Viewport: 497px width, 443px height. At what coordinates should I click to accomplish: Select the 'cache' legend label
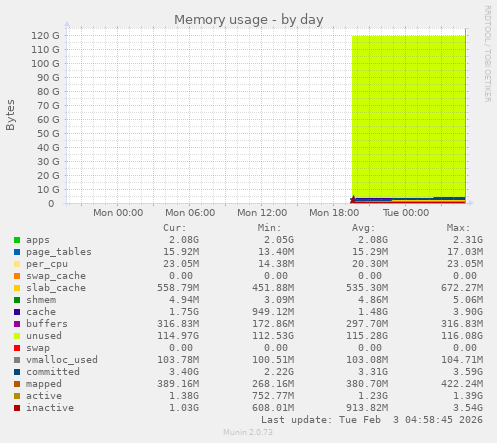coord(41,312)
